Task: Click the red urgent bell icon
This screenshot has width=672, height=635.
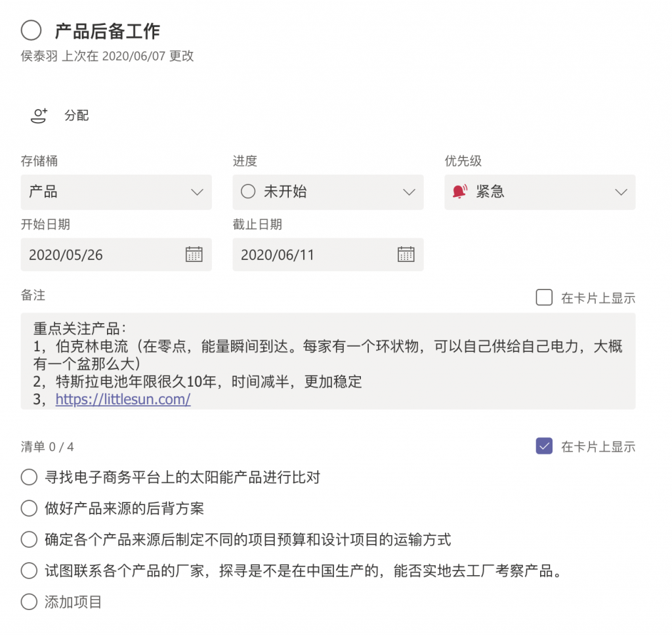Action: pos(460,191)
